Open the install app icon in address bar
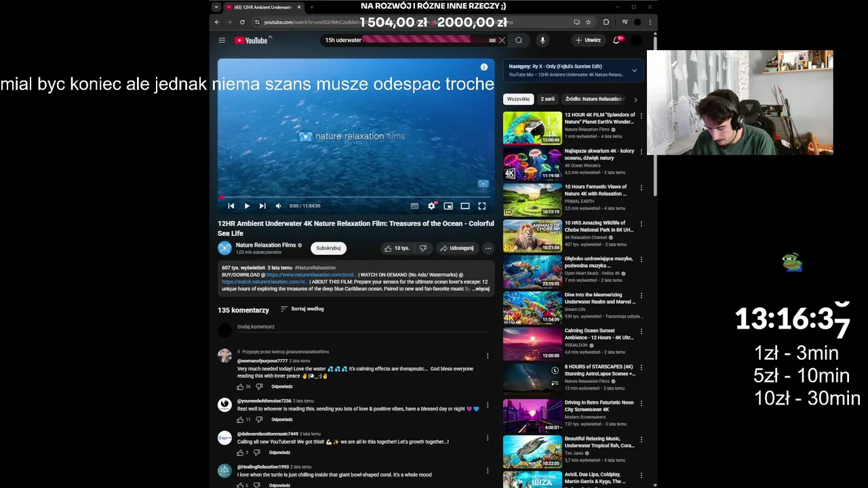Screen dimensions: 868x488 click(576, 22)
